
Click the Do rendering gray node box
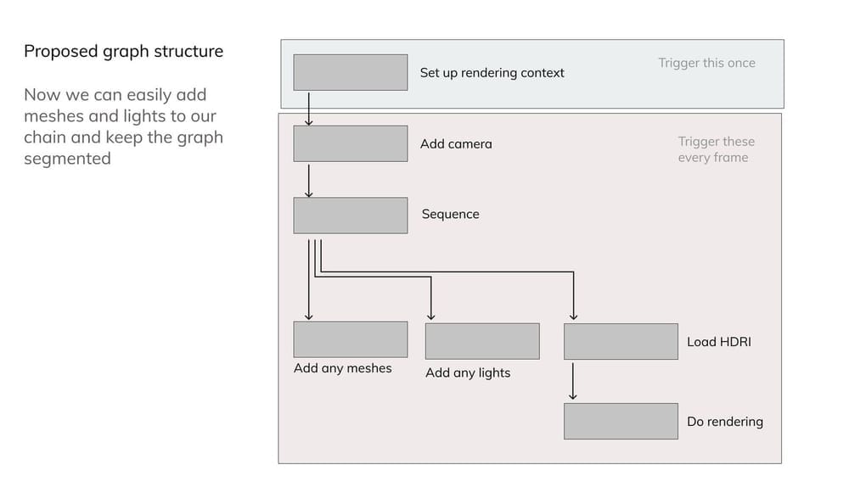pyautogui.click(x=621, y=421)
